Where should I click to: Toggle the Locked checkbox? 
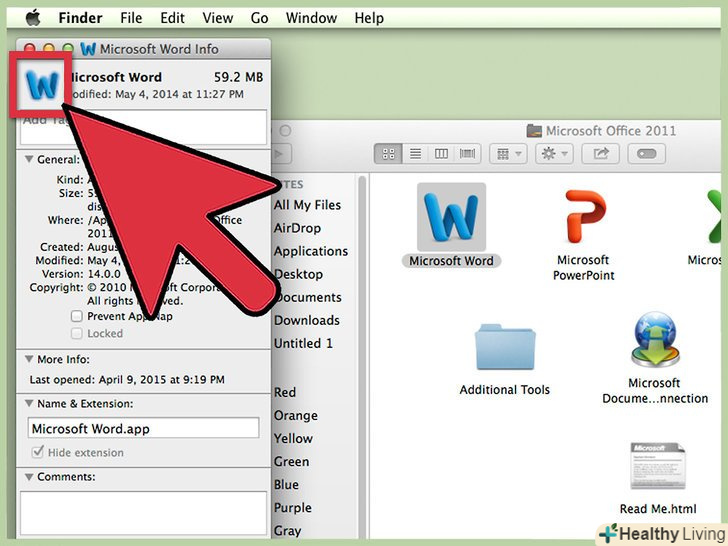click(x=77, y=334)
